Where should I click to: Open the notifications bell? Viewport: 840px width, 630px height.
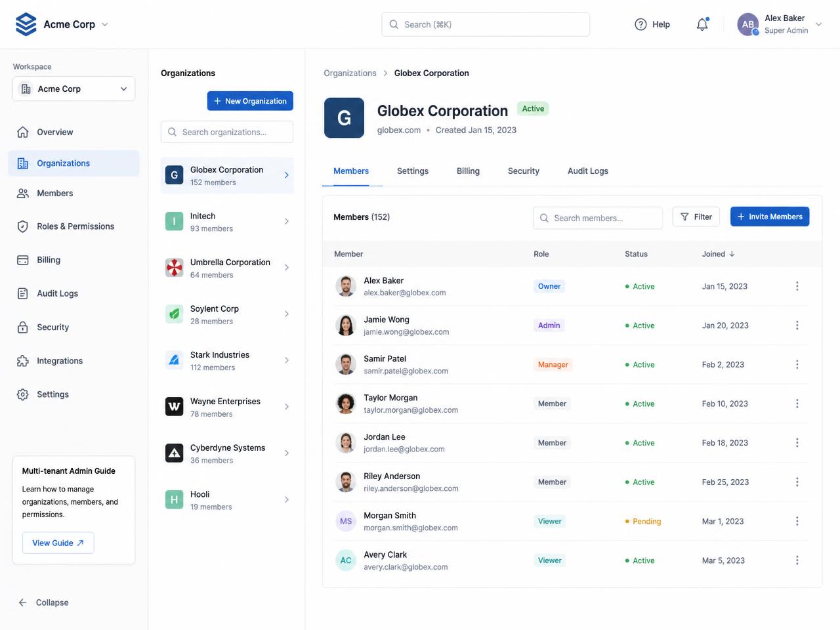(x=702, y=24)
